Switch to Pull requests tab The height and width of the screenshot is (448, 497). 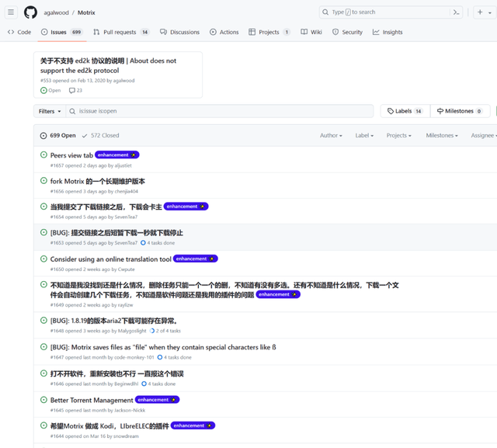pos(121,32)
